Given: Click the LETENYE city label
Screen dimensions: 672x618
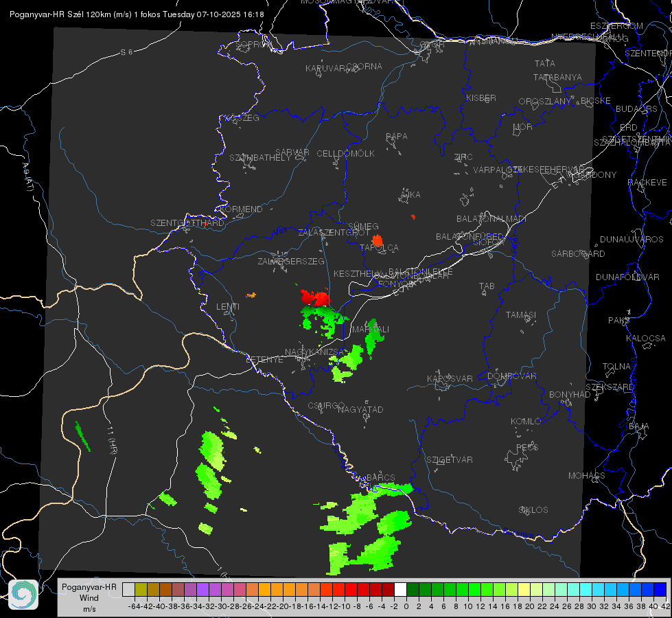Looking at the screenshot, I should point(264,359).
